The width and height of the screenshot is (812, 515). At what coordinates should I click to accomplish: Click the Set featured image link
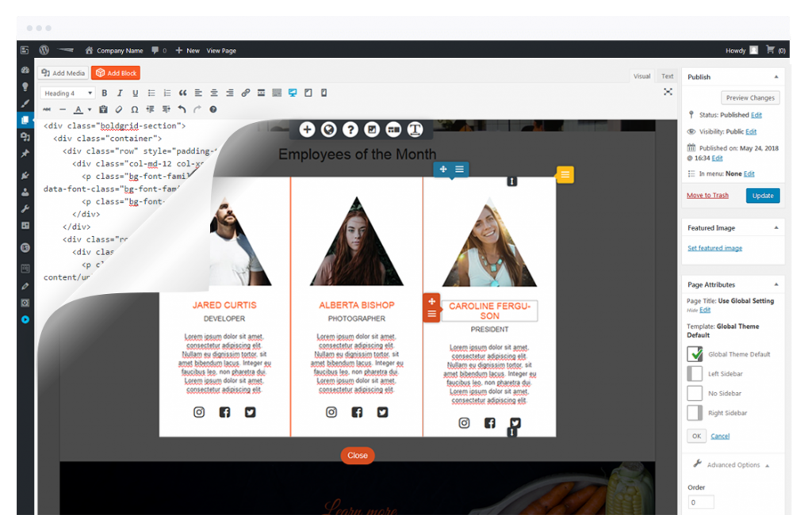point(714,248)
